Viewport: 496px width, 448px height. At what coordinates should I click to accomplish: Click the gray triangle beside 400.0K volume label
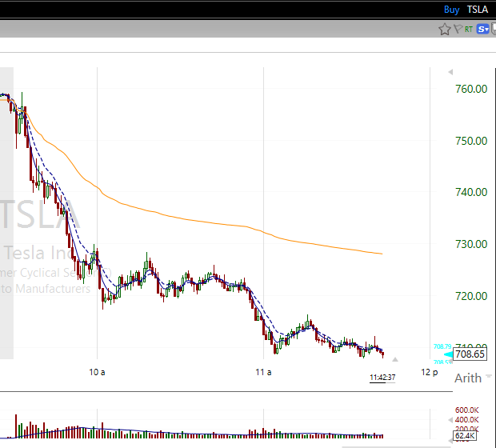450,420
